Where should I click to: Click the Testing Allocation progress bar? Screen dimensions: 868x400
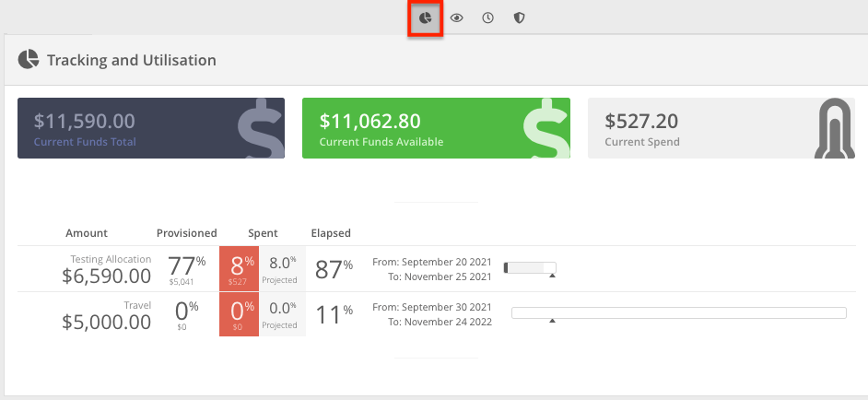pyautogui.click(x=530, y=267)
